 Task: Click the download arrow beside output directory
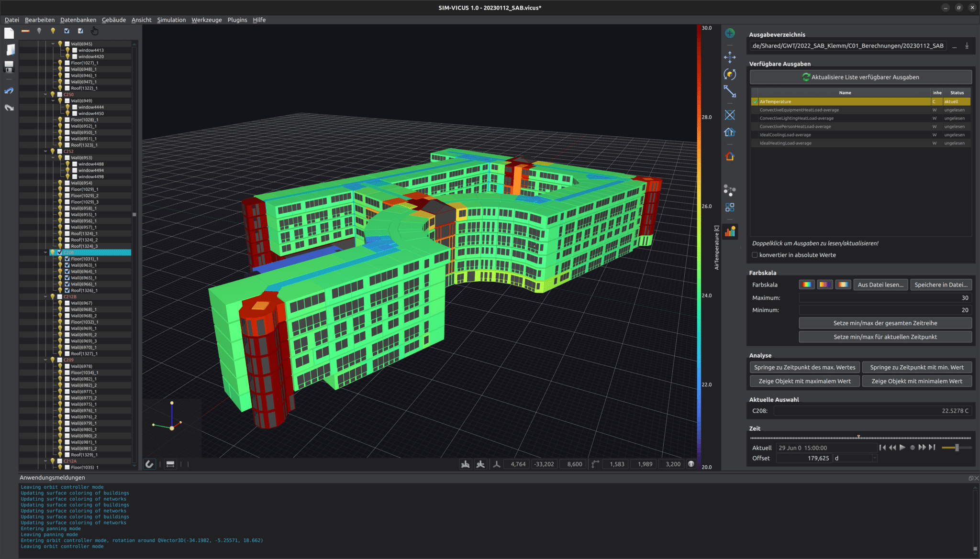(x=967, y=46)
